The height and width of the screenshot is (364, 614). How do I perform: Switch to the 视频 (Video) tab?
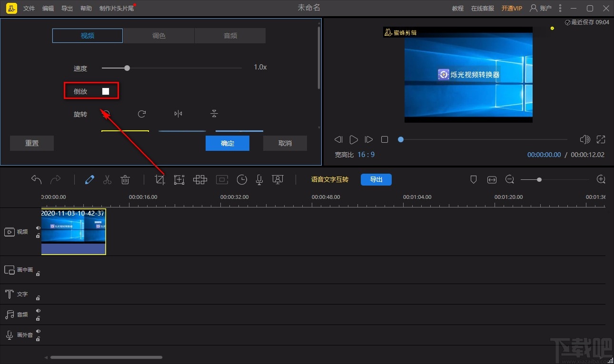[88, 36]
